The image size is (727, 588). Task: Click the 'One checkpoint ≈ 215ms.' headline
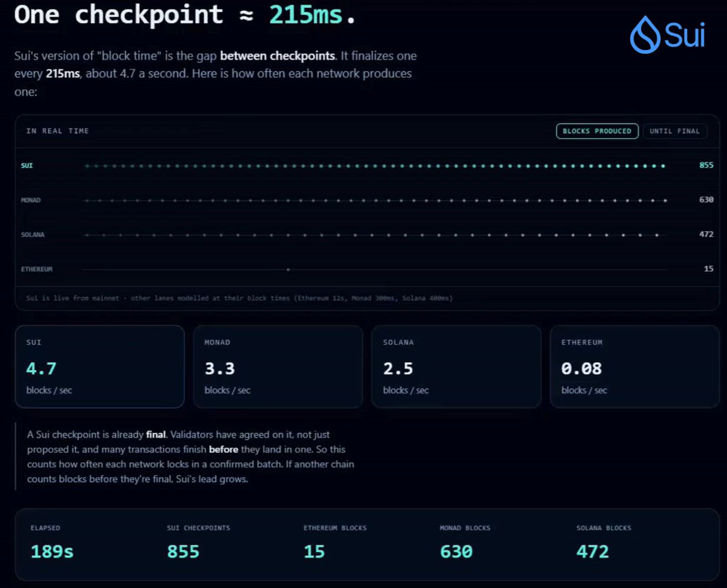pos(185,15)
